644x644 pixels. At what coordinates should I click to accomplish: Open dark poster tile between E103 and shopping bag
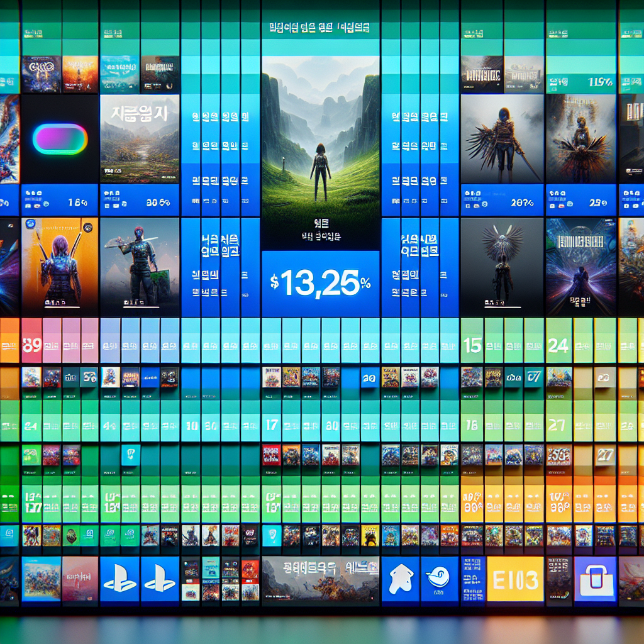(x=558, y=580)
